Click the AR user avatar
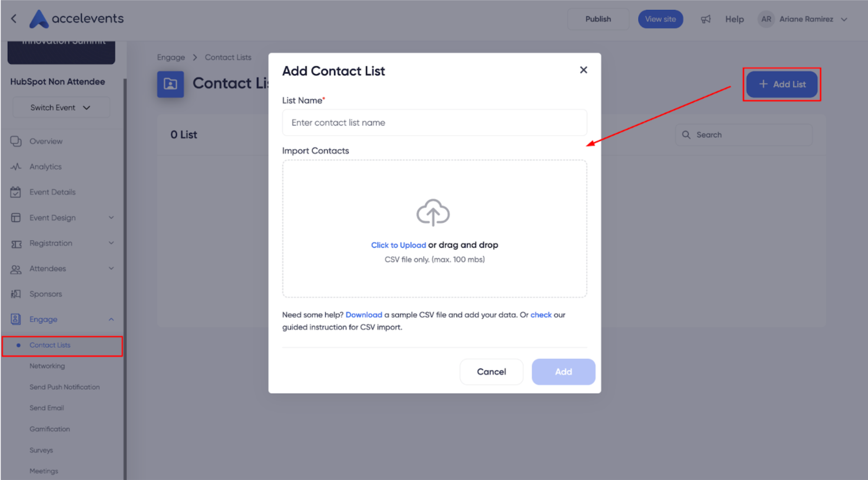The height and width of the screenshot is (480, 868). (x=766, y=19)
